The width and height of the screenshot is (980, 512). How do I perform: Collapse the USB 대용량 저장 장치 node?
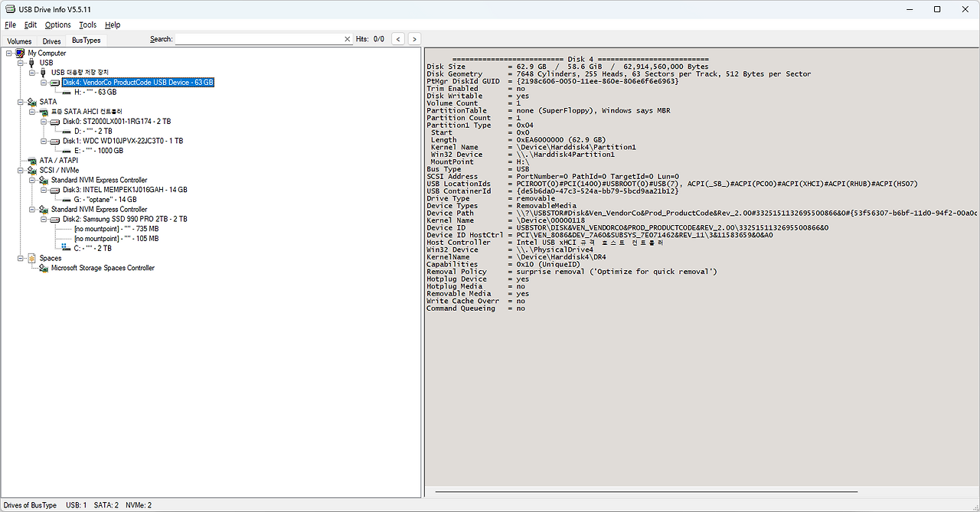tap(31, 73)
